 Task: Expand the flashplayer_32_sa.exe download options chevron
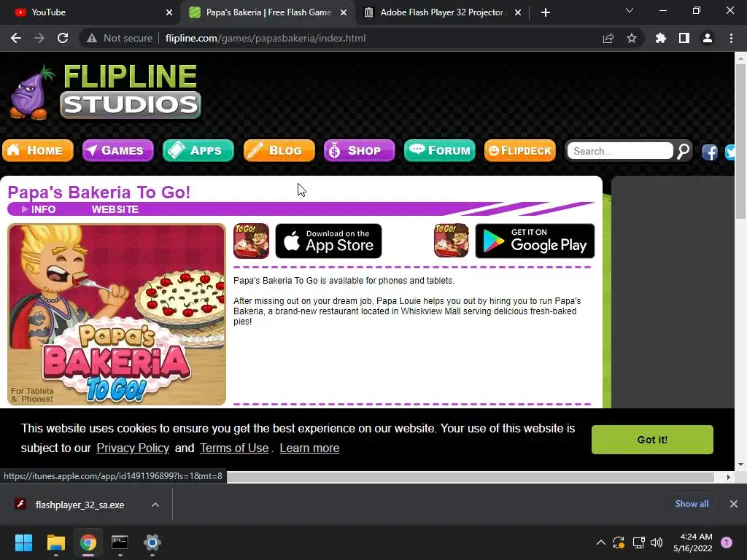point(155,505)
